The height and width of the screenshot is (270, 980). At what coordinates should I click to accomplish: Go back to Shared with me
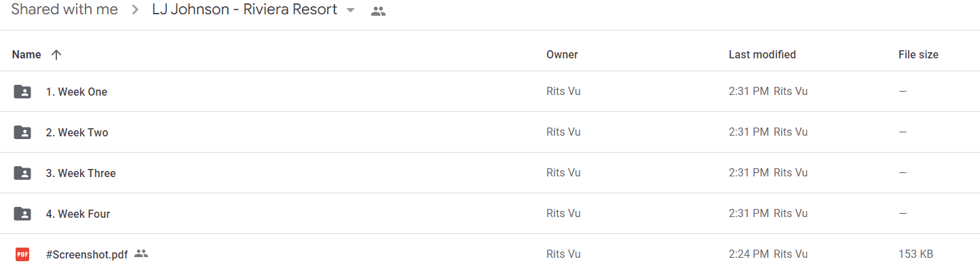(x=64, y=10)
